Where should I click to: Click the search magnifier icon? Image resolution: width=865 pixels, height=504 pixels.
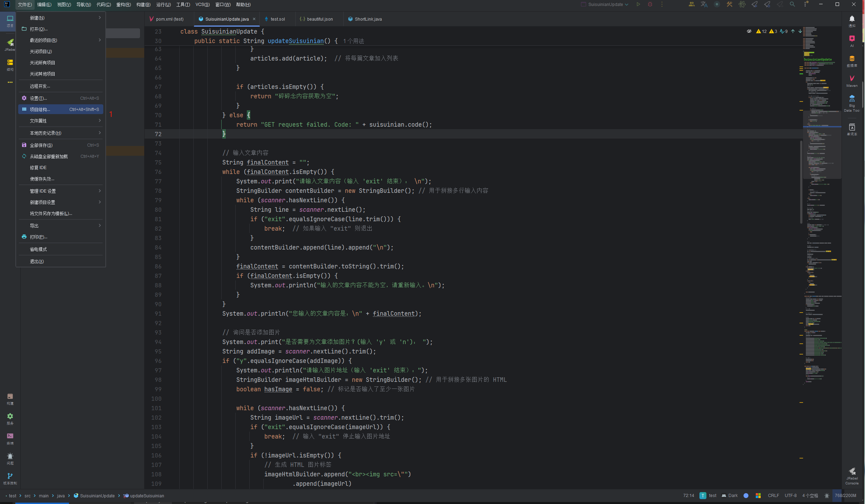[x=792, y=5]
